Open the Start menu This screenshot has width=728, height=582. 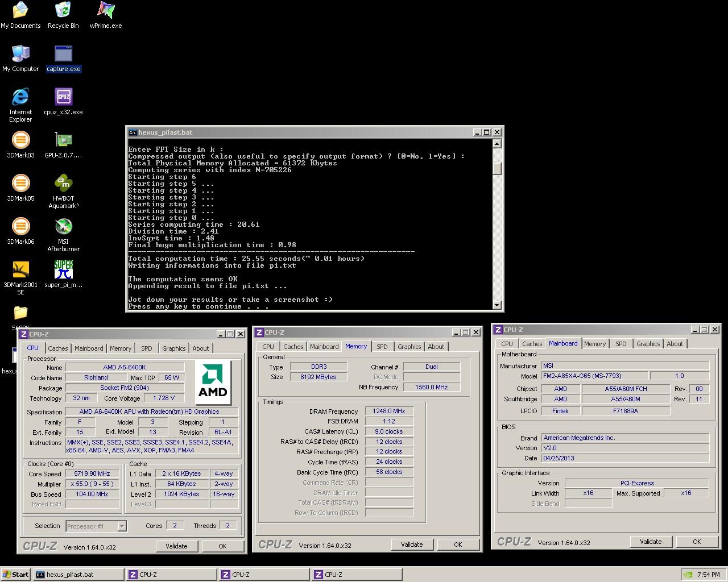(16, 575)
